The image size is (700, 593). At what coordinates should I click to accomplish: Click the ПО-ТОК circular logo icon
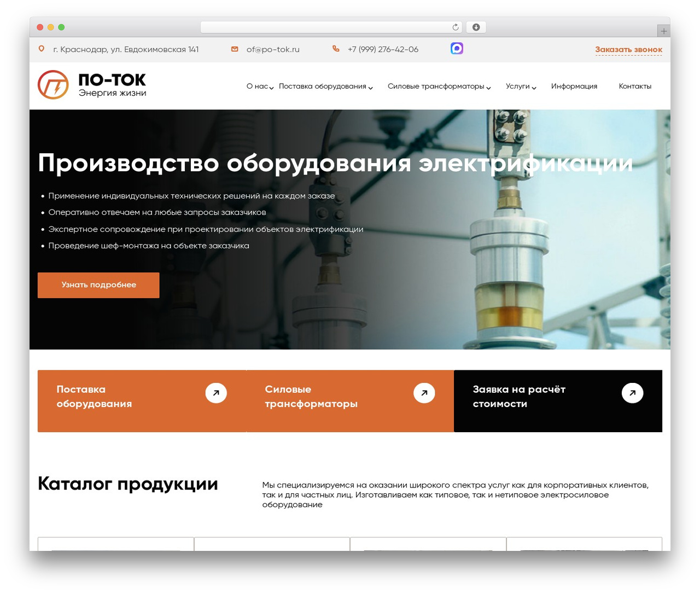pyautogui.click(x=53, y=85)
